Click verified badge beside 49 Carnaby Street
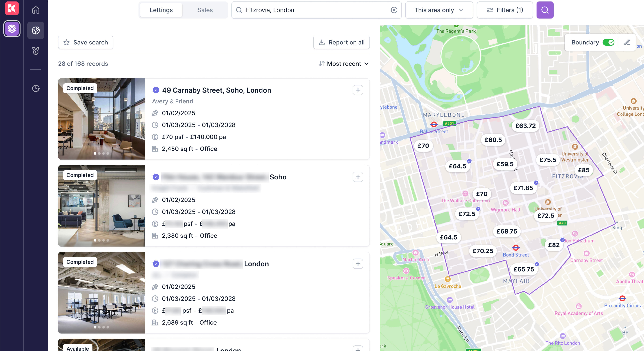This screenshot has width=644, height=351. coord(156,90)
